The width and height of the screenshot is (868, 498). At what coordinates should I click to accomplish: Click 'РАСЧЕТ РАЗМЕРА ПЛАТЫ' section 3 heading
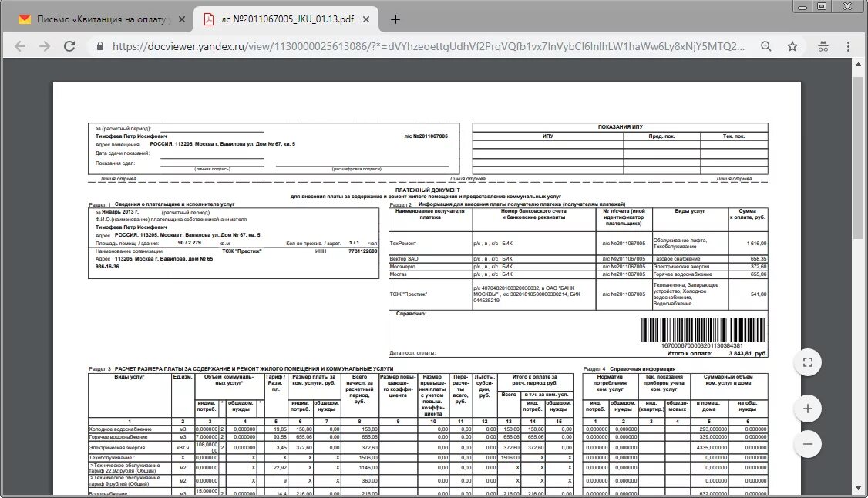tap(254, 369)
